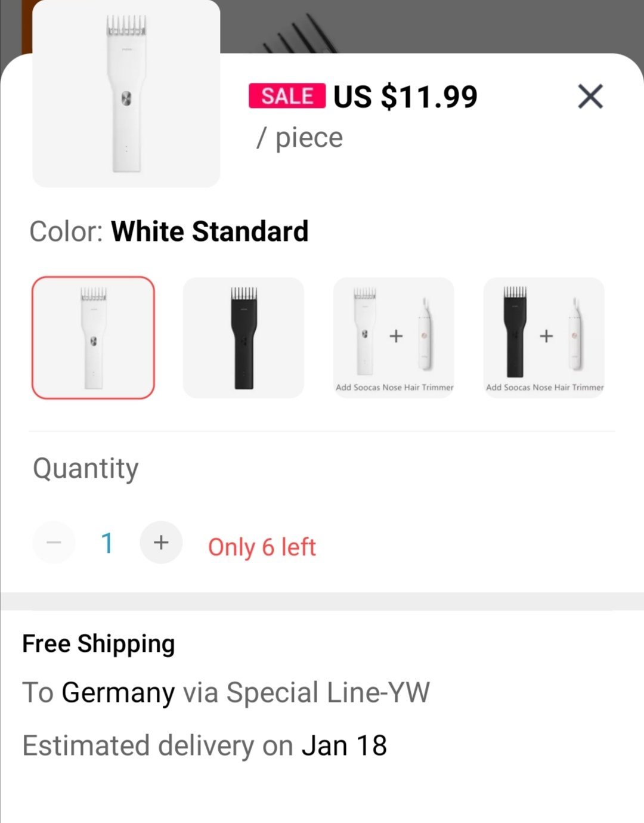Select the White Standard color swatch
This screenshot has height=823, width=644.
(x=93, y=338)
